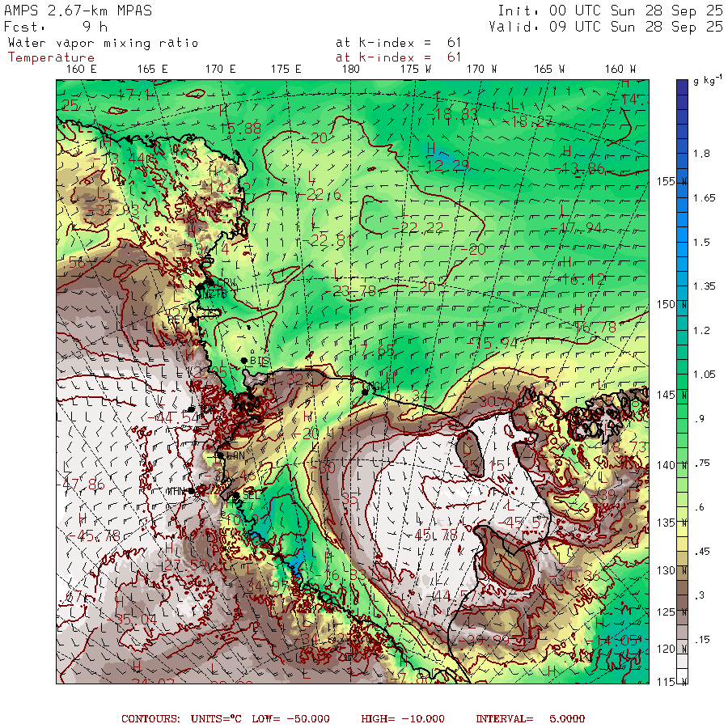Click the 'Water vapor mixing ratio' label
728x728 pixels.
coord(103,43)
